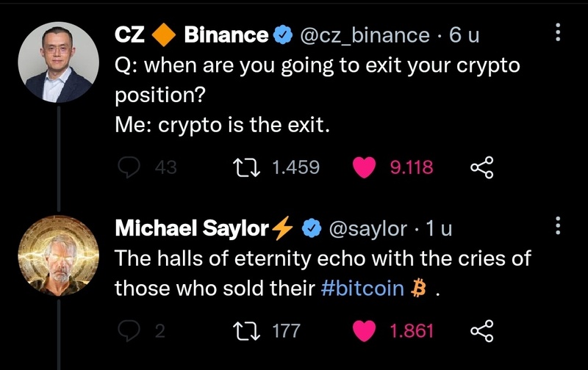Viewport: 588px width, 370px height.
Task: Retweet CZ Binance's crypto exit tweet
Action: pyautogui.click(x=244, y=168)
